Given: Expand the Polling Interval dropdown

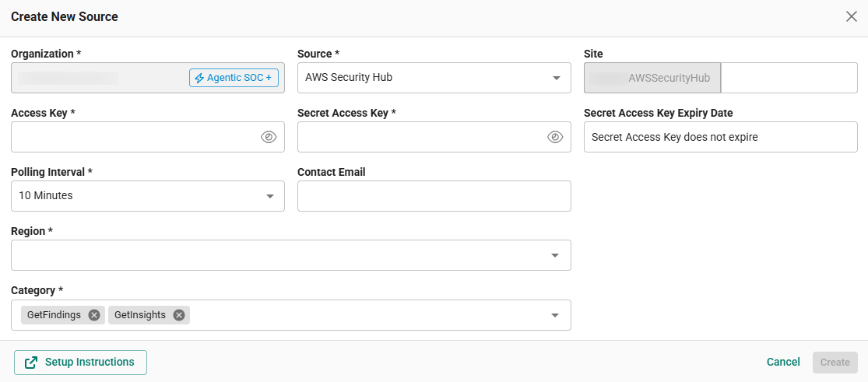Looking at the screenshot, I should [x=148, y=196].
